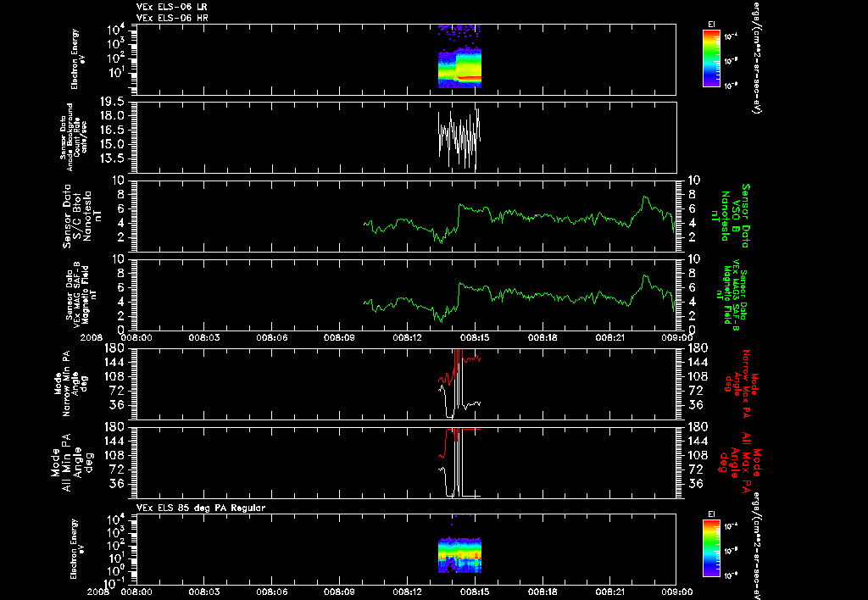Select the 'VEx ELS-06 HR' title text
The image size is (868, 600).
(x=172, y=18)
